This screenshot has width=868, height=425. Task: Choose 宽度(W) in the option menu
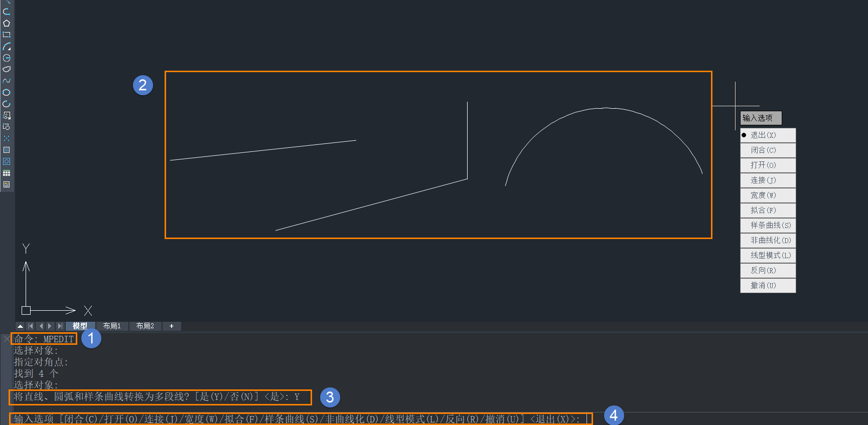[768, 195]
